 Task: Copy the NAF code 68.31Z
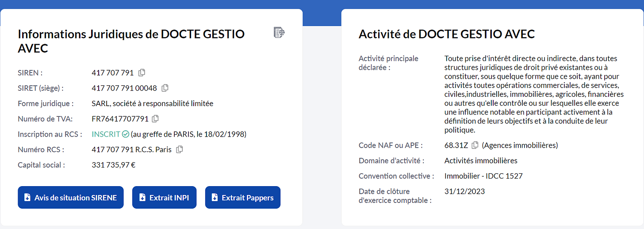point(475,145)
